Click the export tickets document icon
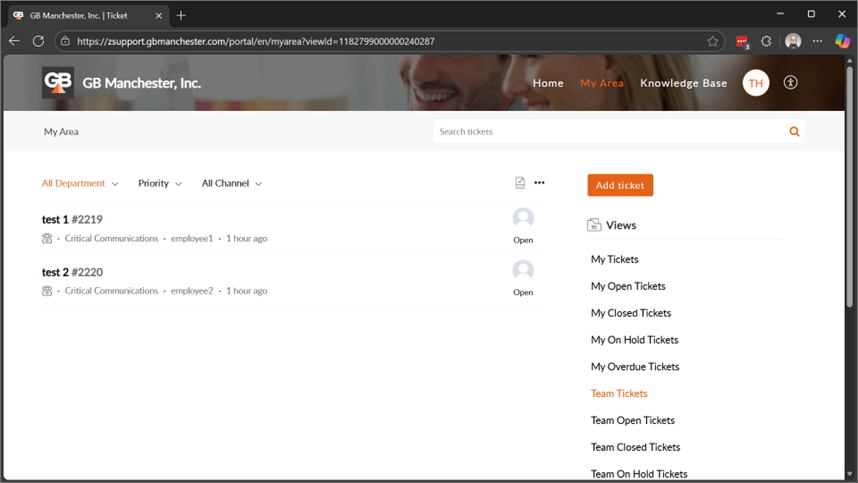 coord(520,183)
